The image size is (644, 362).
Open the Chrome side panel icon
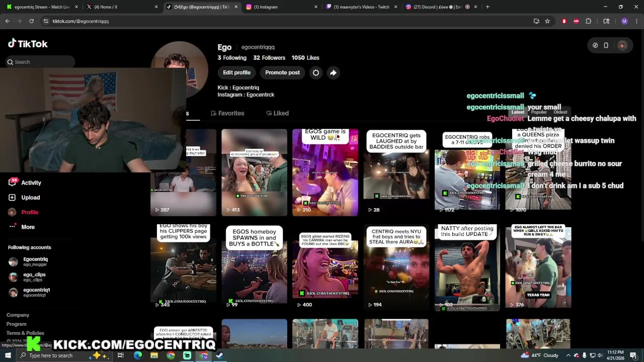pyautogui.click(x=606, y=21)
